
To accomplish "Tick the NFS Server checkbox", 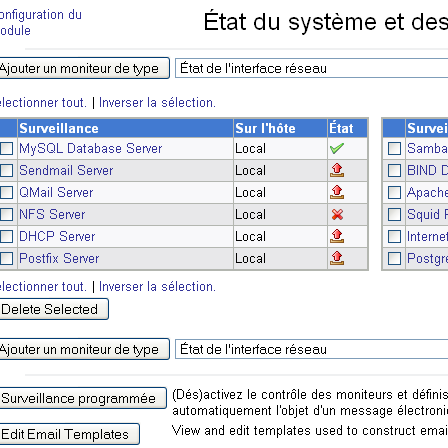I will point(6,214).
